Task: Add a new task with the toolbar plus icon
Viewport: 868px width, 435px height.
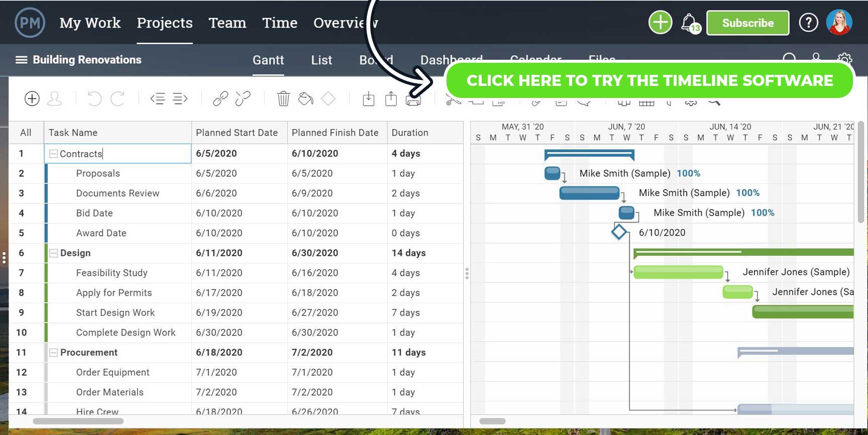Action: [32, 98]
